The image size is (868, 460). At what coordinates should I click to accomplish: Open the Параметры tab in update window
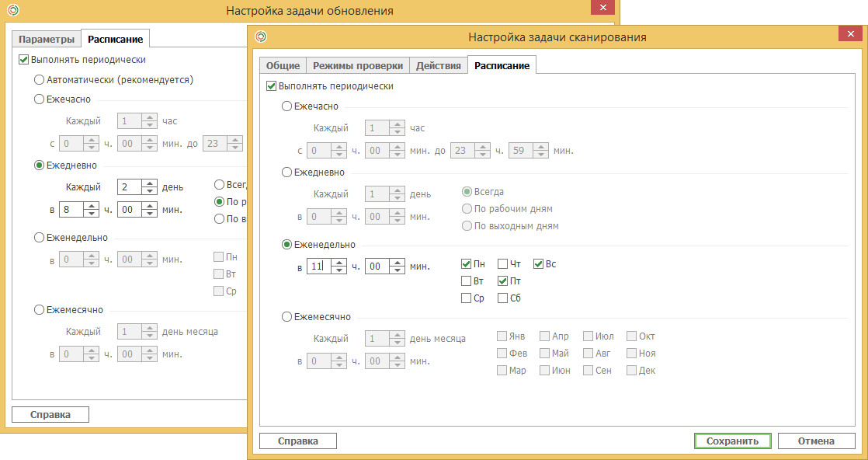click(x=46, y=40)
